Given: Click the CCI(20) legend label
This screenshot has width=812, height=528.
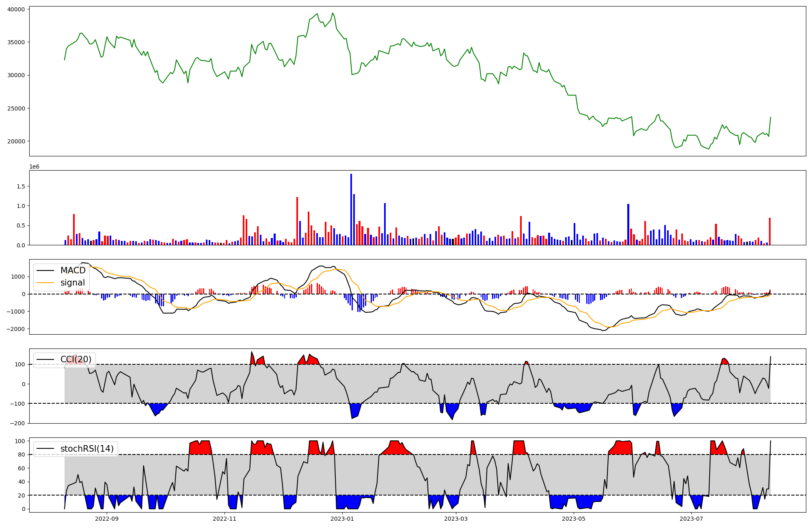Looking at the screenshot, I should coord(76,359).
